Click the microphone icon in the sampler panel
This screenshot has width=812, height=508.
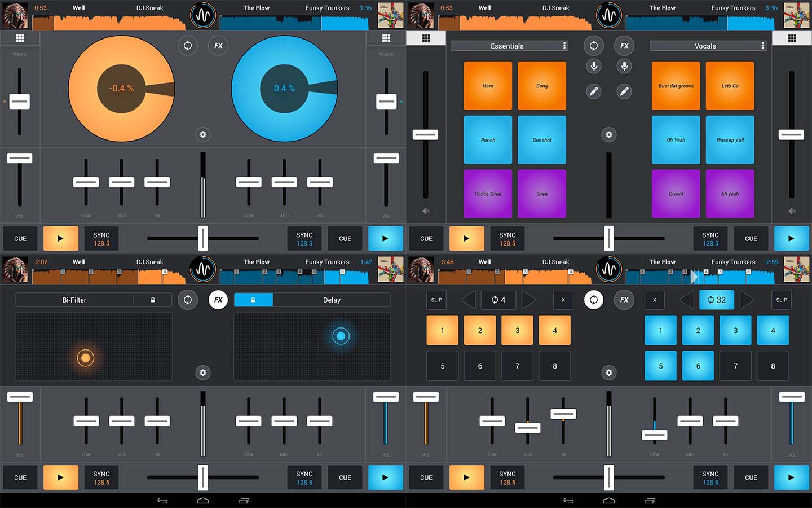point(593,66)
